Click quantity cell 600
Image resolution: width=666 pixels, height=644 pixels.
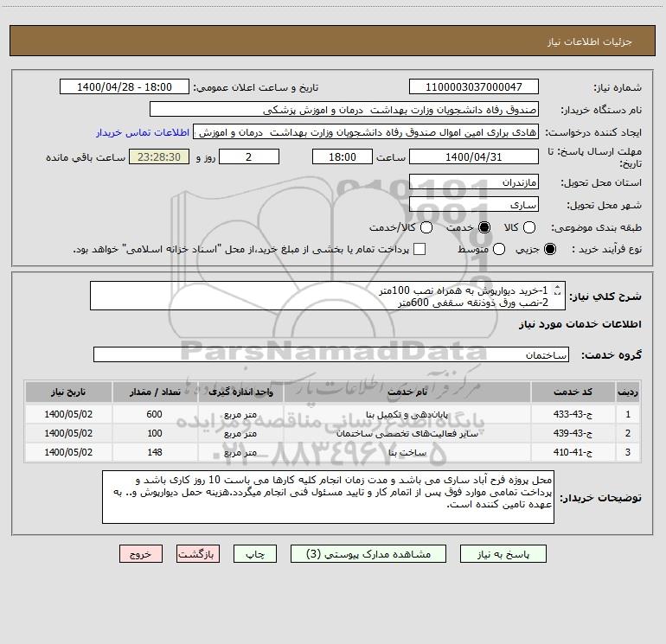[155, 414]
